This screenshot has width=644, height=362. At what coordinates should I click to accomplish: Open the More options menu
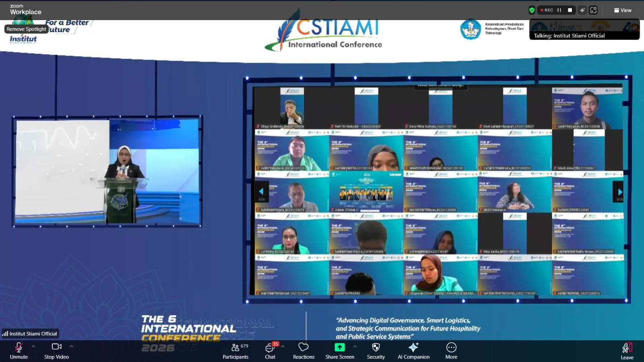(x=451, y=350)
